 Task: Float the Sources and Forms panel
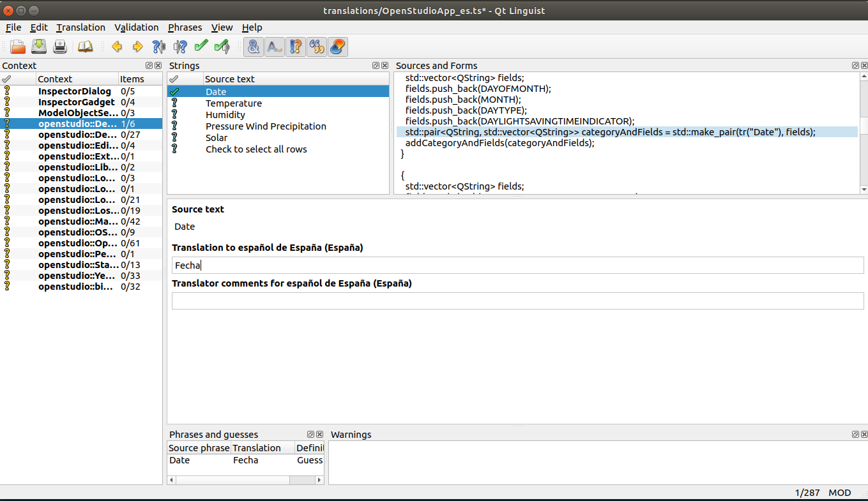tap(855, 66)
